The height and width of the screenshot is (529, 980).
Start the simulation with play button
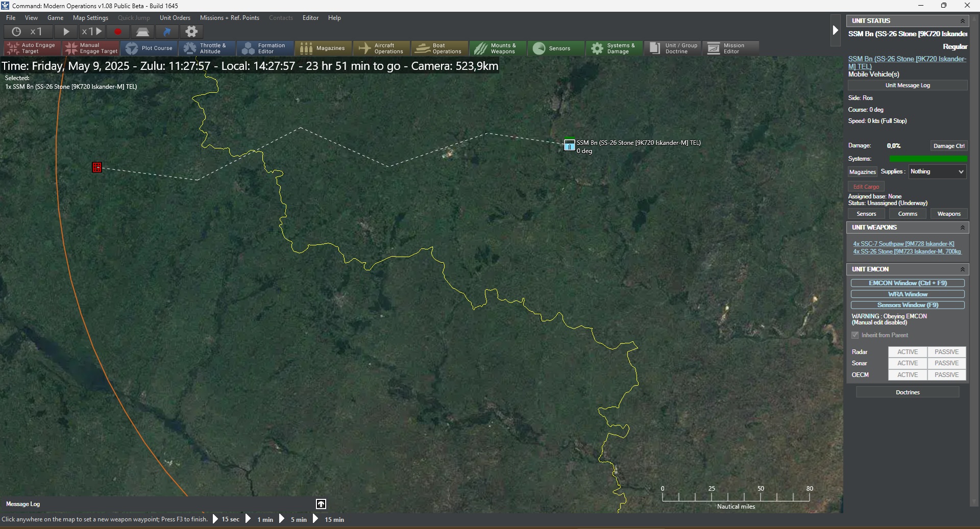pyautogui.click(x=66, y=32)
